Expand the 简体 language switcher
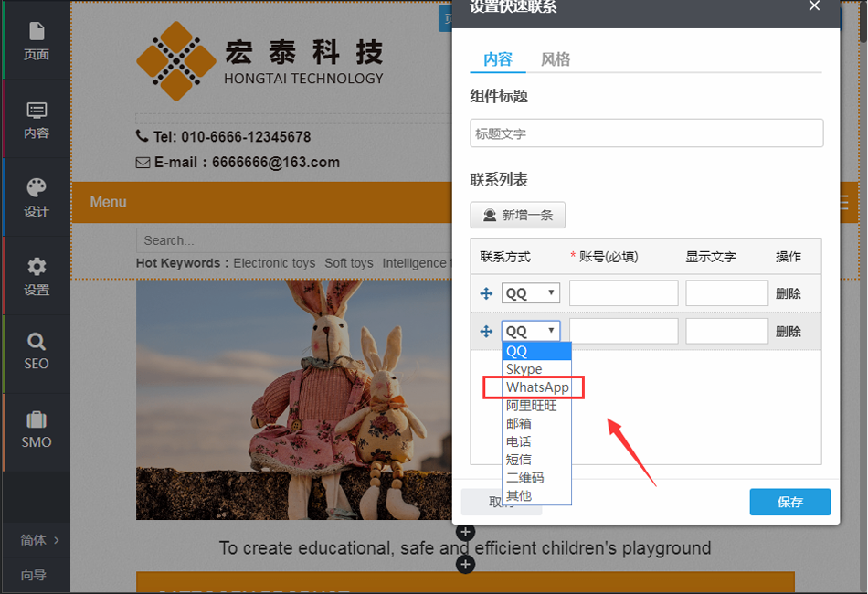 (x=39, y=540)
